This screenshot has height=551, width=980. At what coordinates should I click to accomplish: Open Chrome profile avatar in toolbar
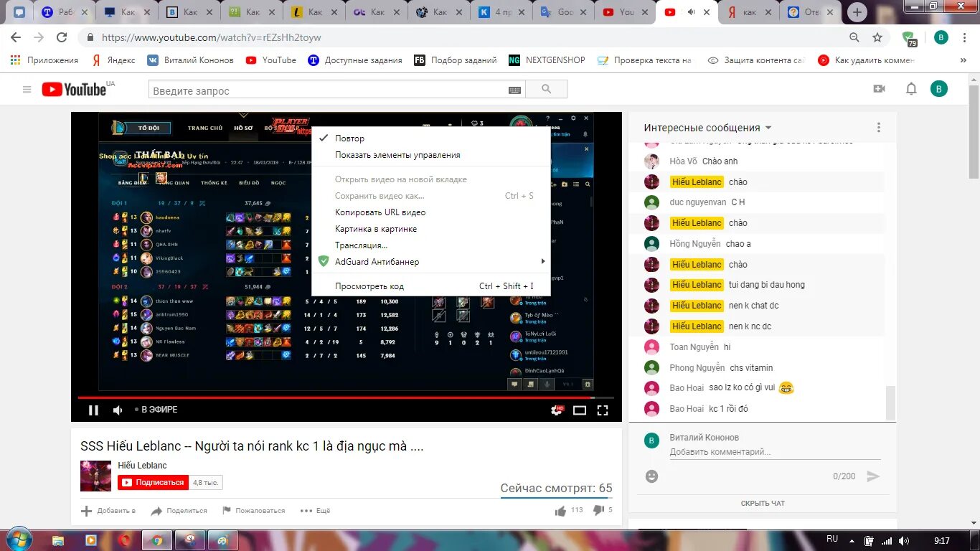point(941,37)
